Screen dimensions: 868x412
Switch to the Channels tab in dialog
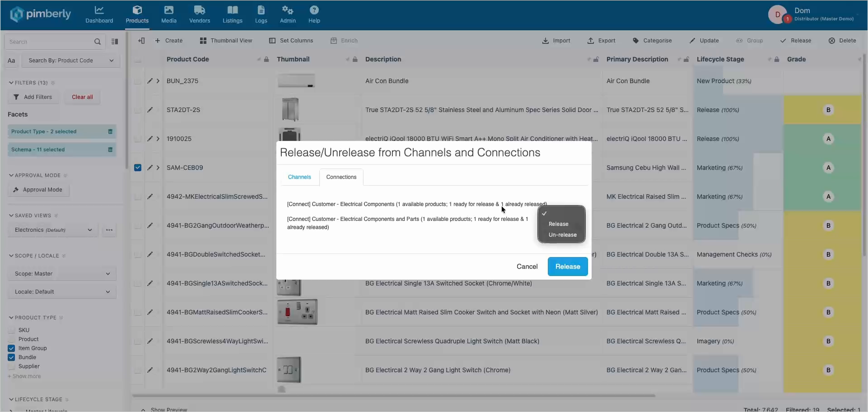coord(299,177)
